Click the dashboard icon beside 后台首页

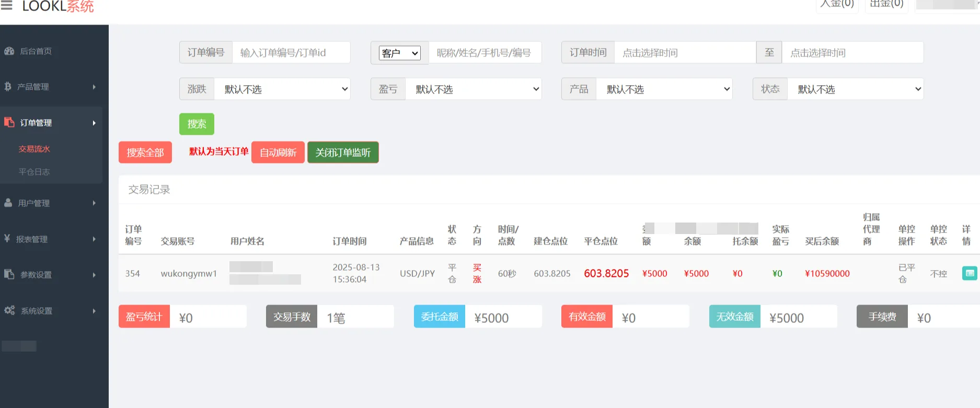9,51
